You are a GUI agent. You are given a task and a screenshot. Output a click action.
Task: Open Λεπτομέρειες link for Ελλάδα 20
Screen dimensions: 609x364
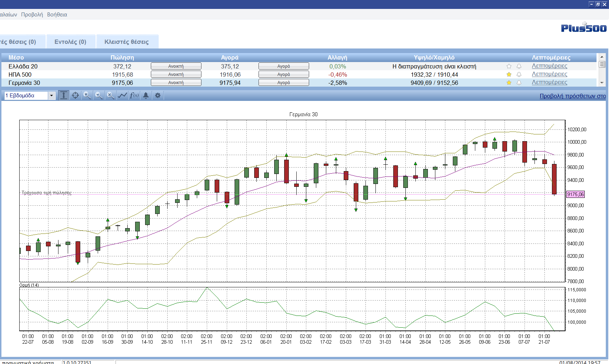549,66
